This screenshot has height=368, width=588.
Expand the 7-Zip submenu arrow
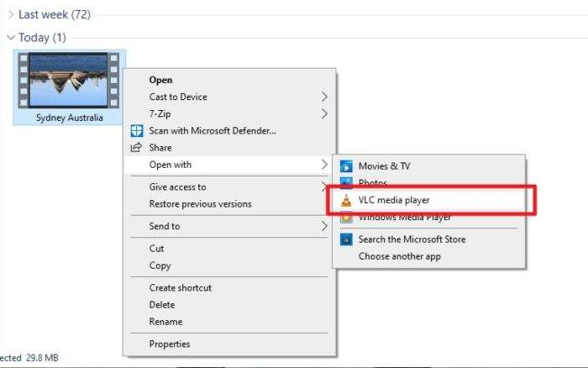pyautogui.click(x=324, y=113)
